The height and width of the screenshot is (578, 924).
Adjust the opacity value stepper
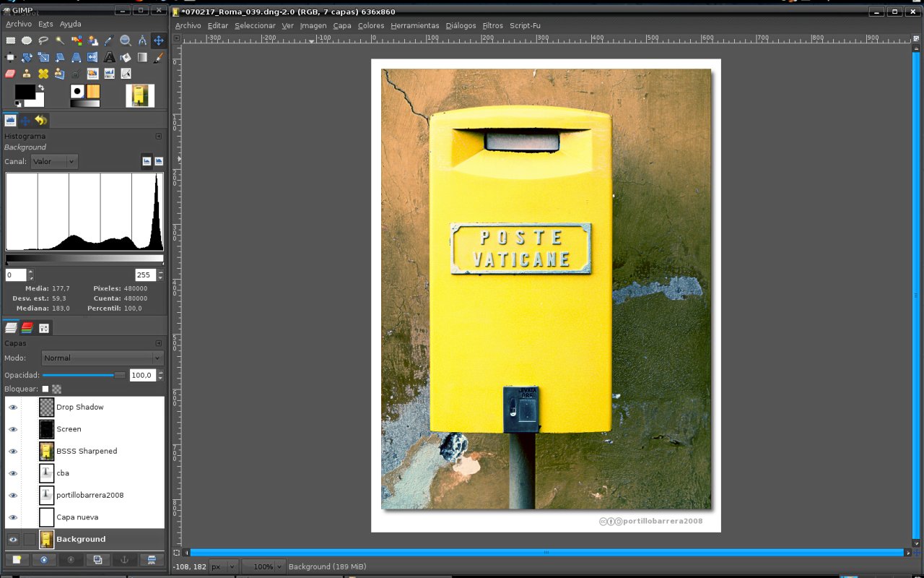pyautogui.click(x=160, y=375)
